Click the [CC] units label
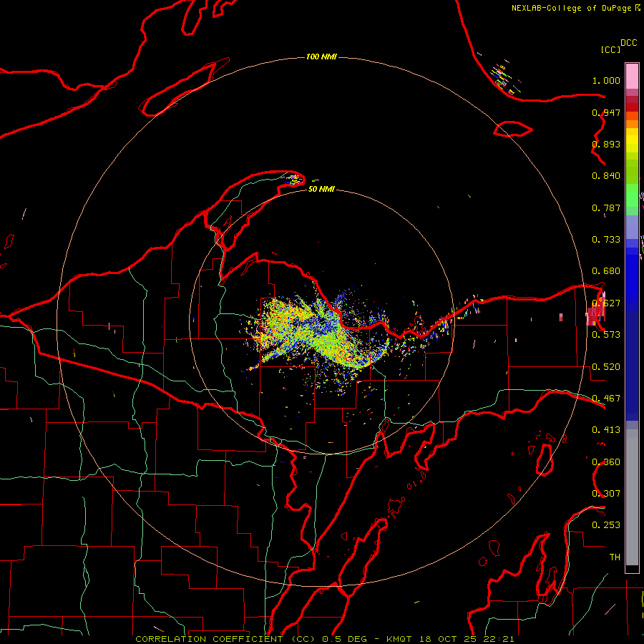 point(610,49)
